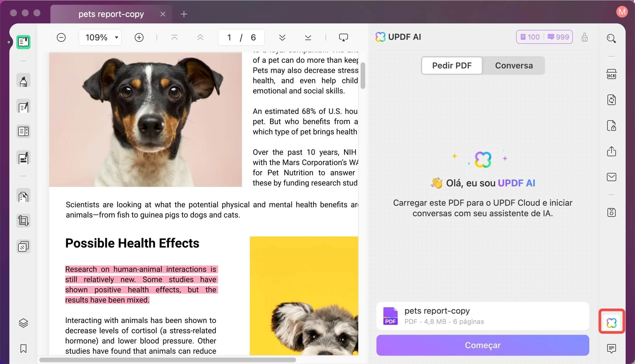Select the Pedir PDF tab

click(x=452, y=65)
